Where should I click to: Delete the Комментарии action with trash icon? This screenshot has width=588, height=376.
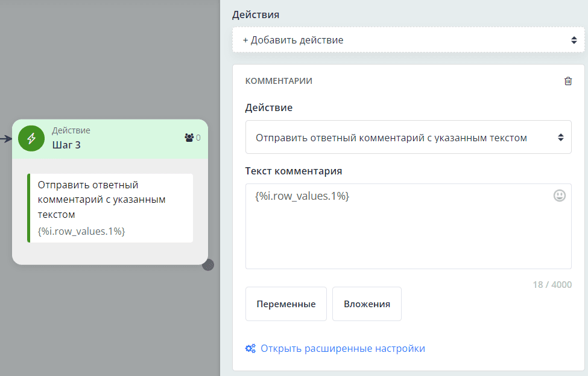[x=567, y=81]
